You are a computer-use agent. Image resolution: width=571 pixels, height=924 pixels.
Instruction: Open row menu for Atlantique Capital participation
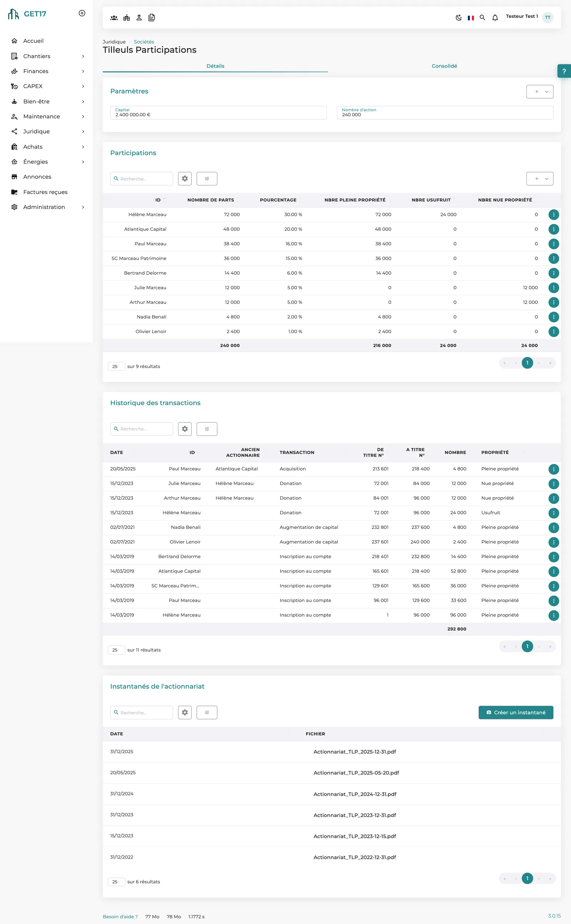coord(553,229)
